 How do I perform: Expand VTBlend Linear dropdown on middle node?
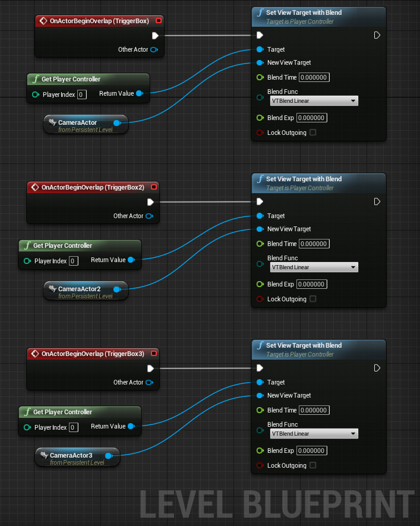tap(313, 267)
